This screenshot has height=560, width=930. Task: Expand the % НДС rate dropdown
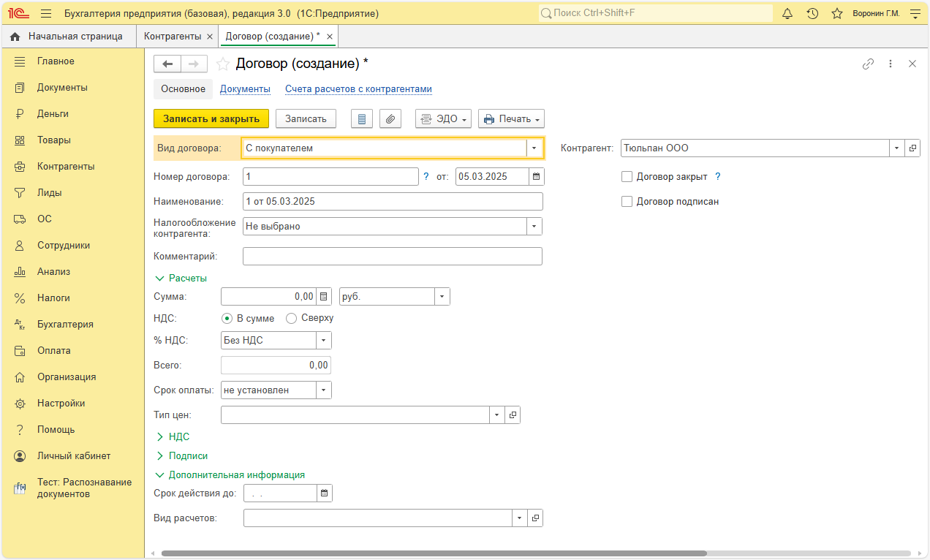pos(324,340)
